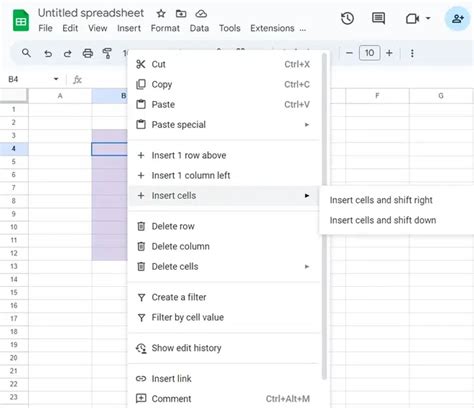This screenshot has width=474, height=408.
Task: Click the share person icon
Action: pos(457,19)
